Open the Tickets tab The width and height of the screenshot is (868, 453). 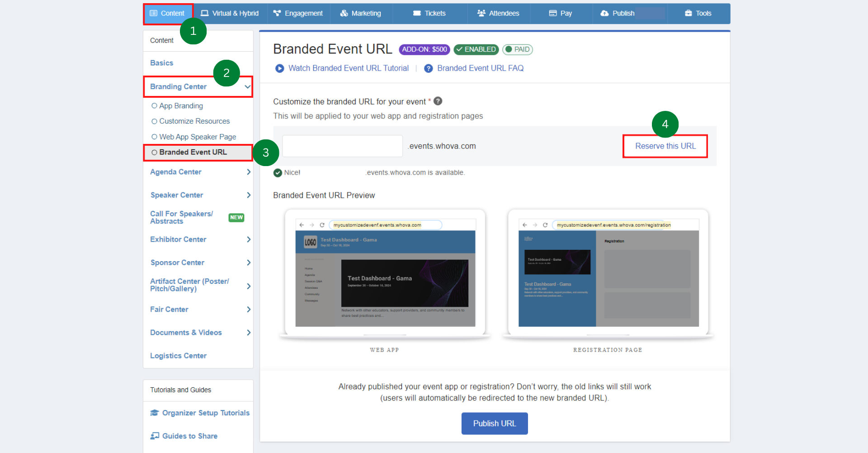(429, 14)
